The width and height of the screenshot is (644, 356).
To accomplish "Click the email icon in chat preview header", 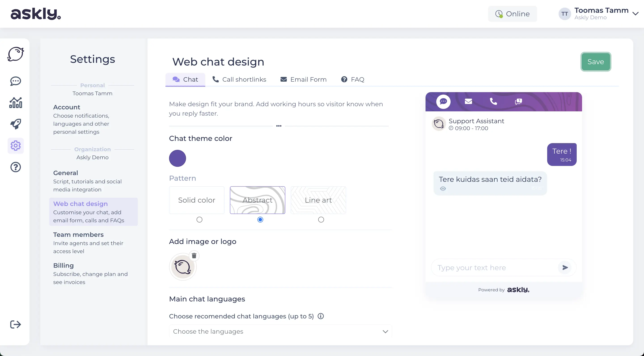I will [x=468, y=101].
